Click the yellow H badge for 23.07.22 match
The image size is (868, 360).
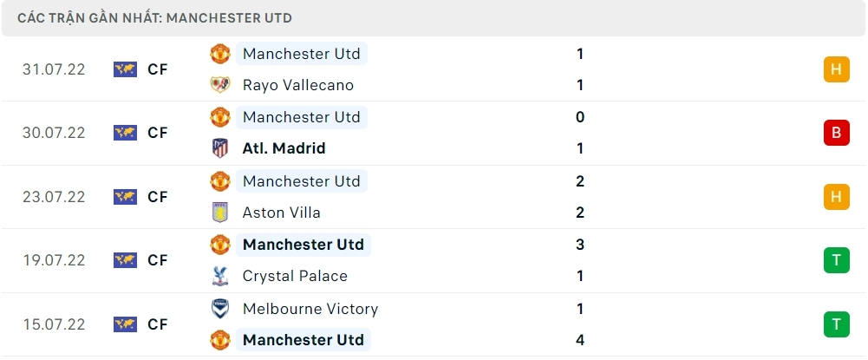(836, 197)
